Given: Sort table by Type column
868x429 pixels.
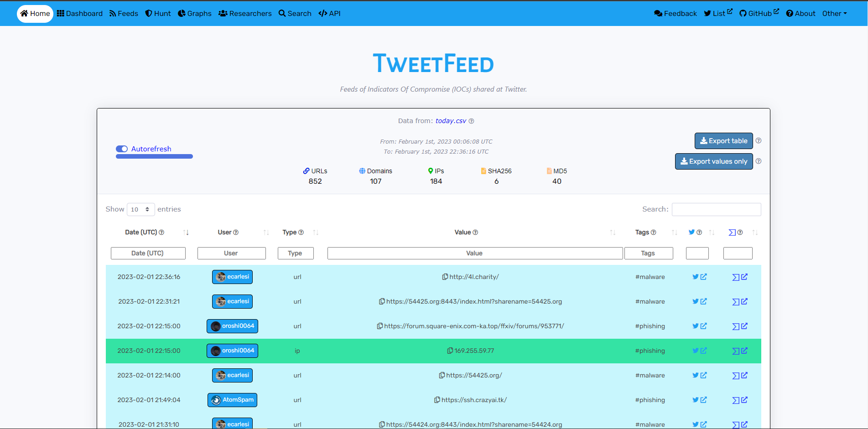Looking at the screenshot, I should coord(316,233).
